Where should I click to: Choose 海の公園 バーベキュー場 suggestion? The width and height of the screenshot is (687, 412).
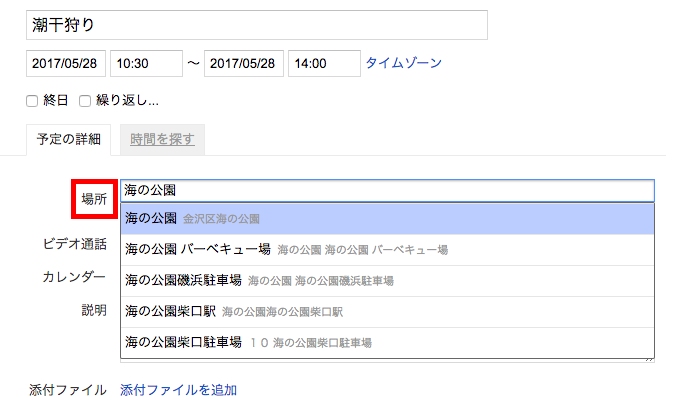387,249
